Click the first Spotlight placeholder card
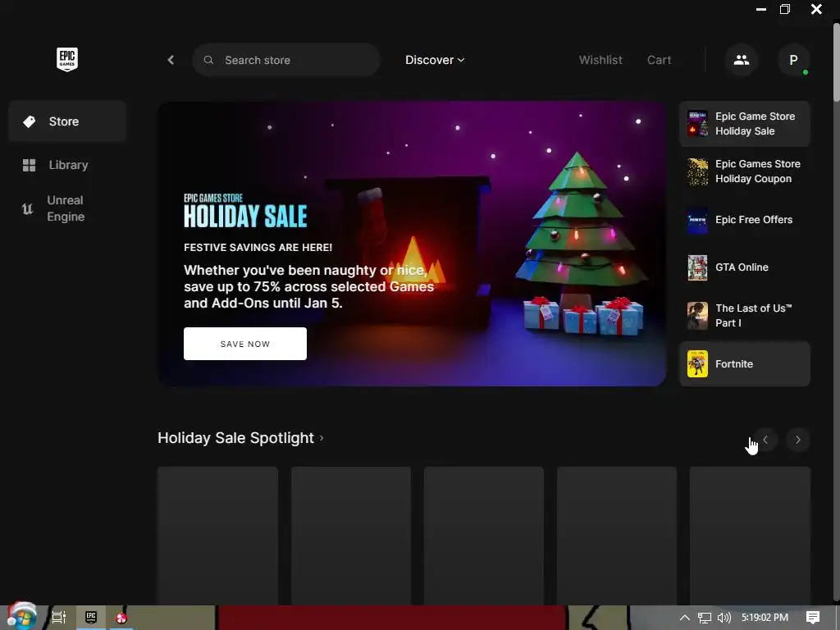 218,536
